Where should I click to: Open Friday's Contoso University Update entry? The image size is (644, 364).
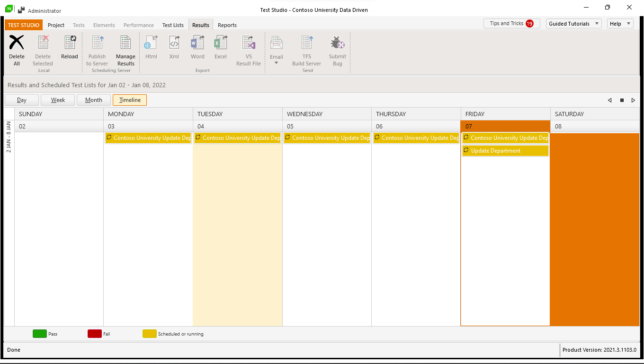[x=506, y=138]
